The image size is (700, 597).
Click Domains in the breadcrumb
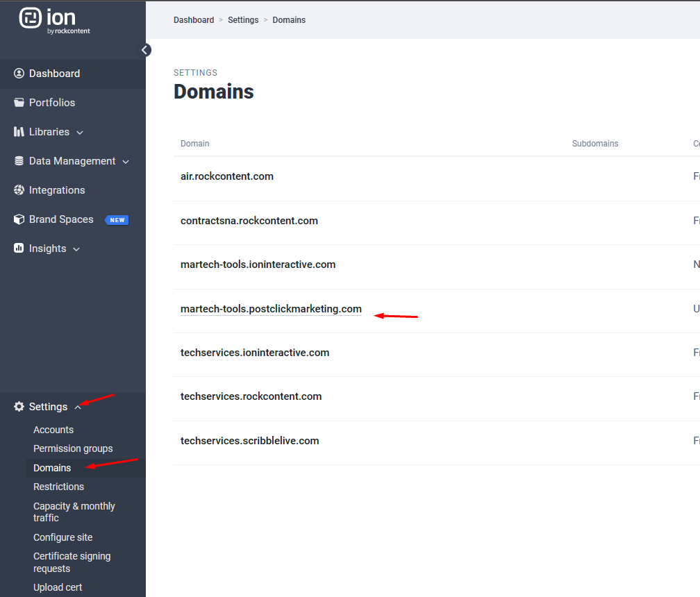click(x=289, y=20)
